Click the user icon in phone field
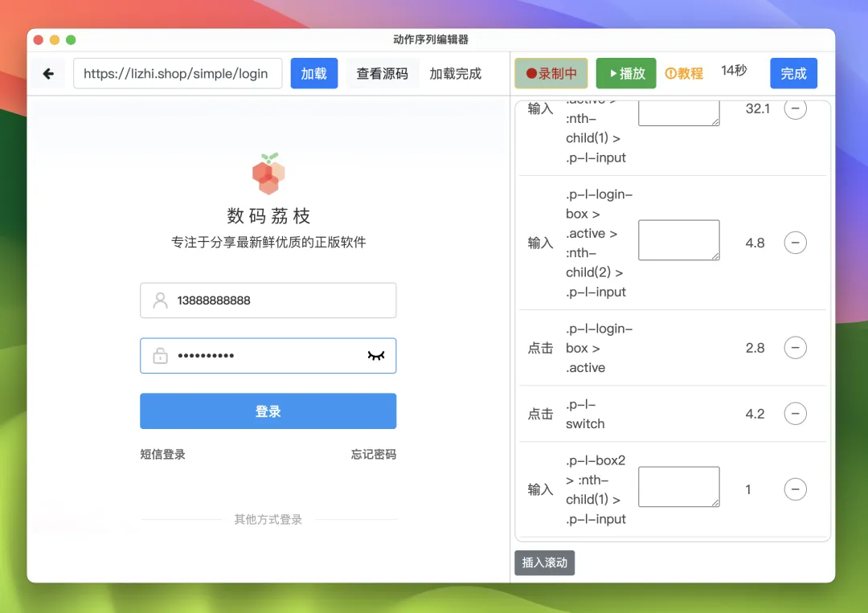Screen dimensions: 868x613 pyautogui.click(x=160, y=300)
